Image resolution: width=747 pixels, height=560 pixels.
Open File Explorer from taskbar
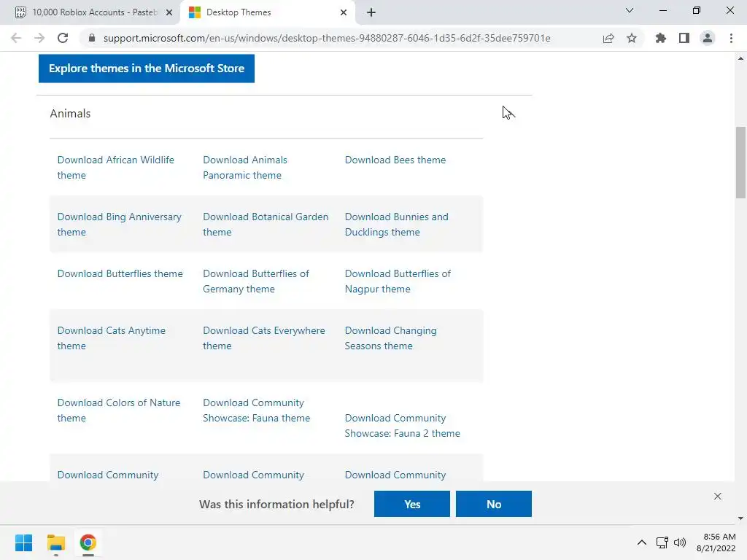coord(56,542)
